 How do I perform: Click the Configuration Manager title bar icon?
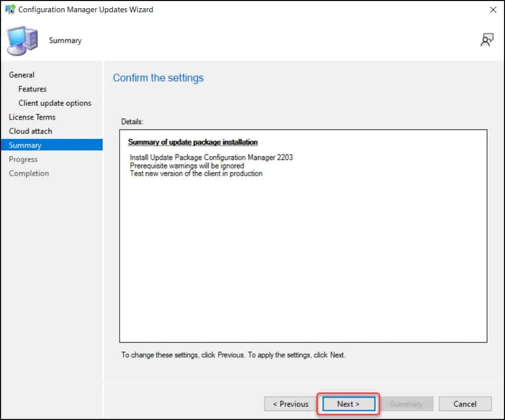pos(10,9)
